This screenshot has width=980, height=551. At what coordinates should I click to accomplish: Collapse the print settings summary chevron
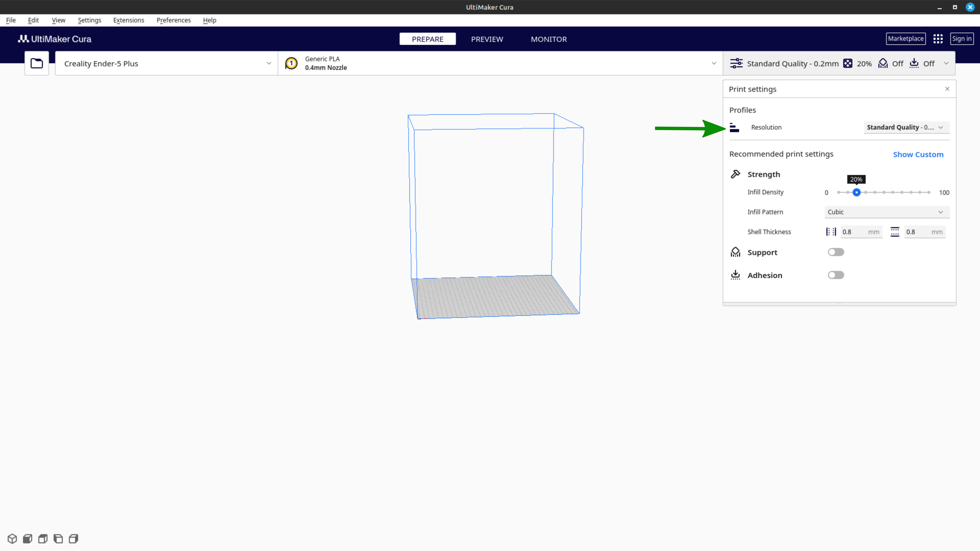click(946, 64)
